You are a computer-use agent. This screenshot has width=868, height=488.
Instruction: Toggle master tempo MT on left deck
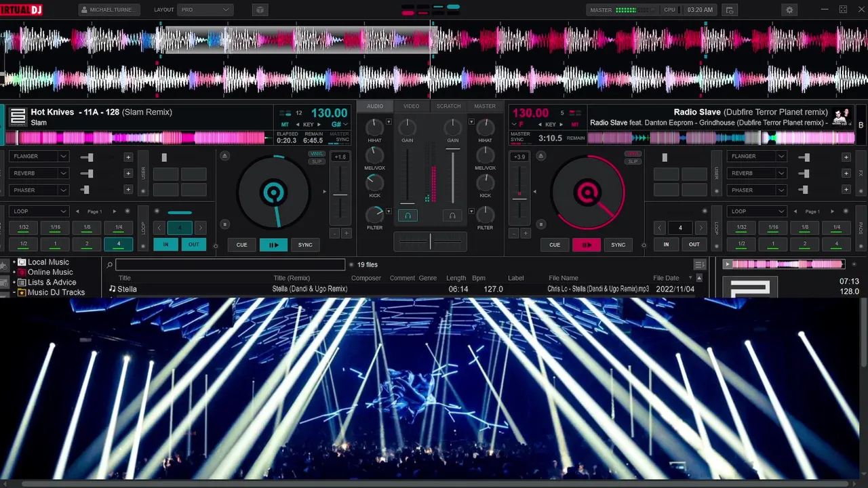(285, 125)
